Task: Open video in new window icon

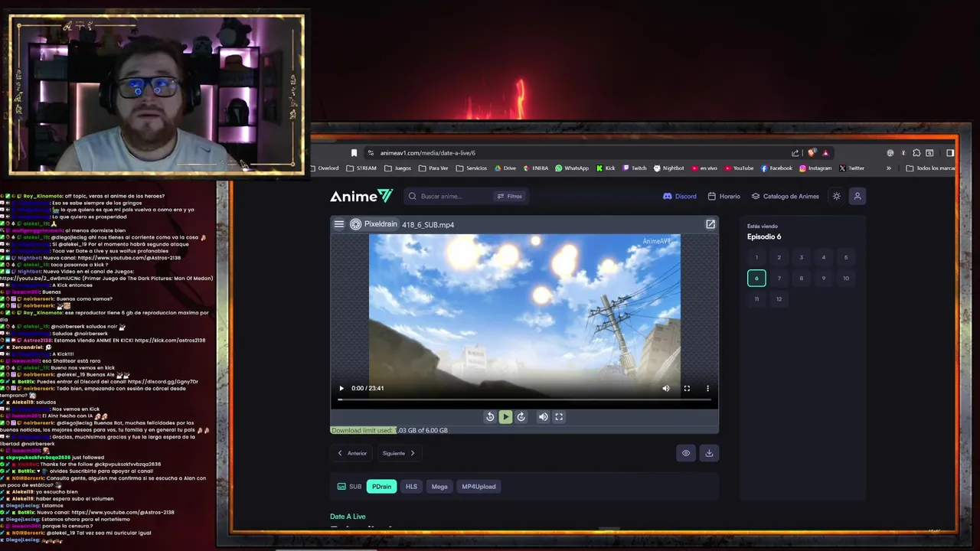Action: 710,224
